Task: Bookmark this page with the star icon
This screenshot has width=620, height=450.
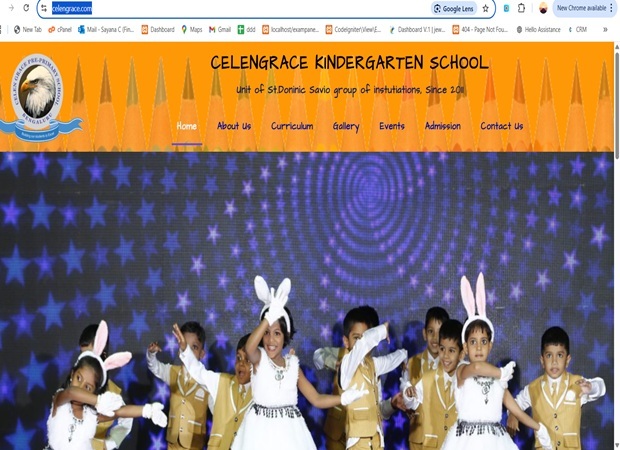Action: click(486, 8)
